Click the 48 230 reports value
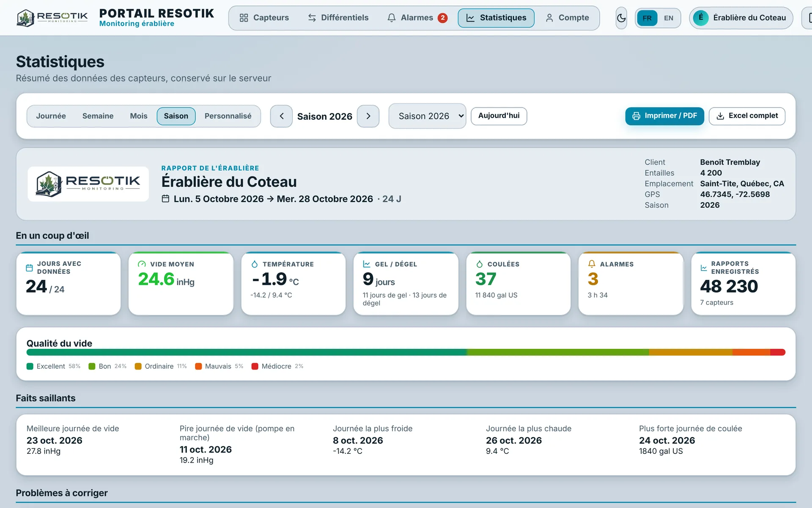Screen dimensions: 812x508 click(729, 287)
